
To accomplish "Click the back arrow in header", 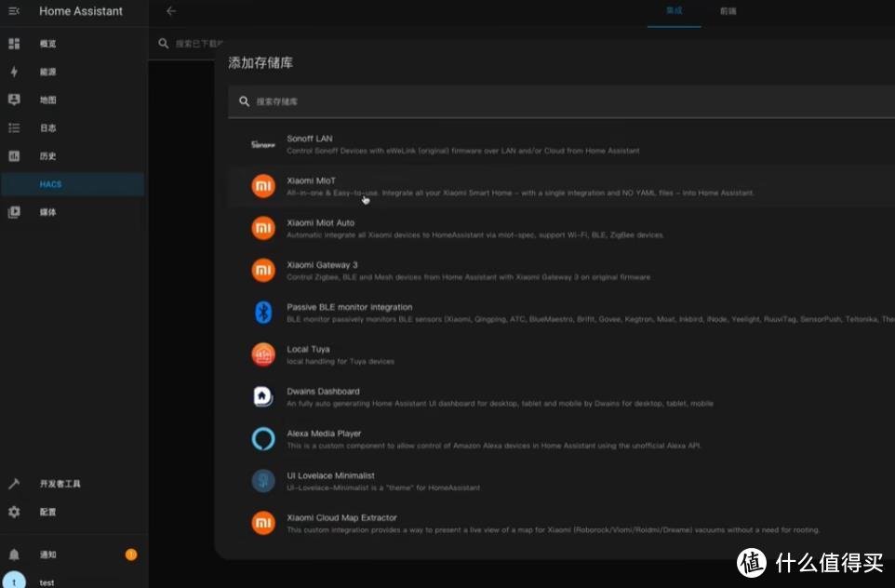I will 170,11.
